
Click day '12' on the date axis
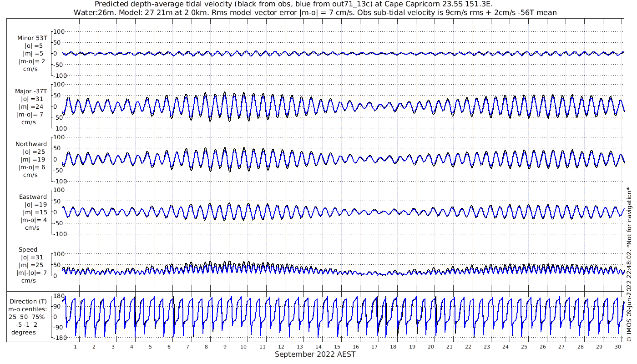point(281,347)
